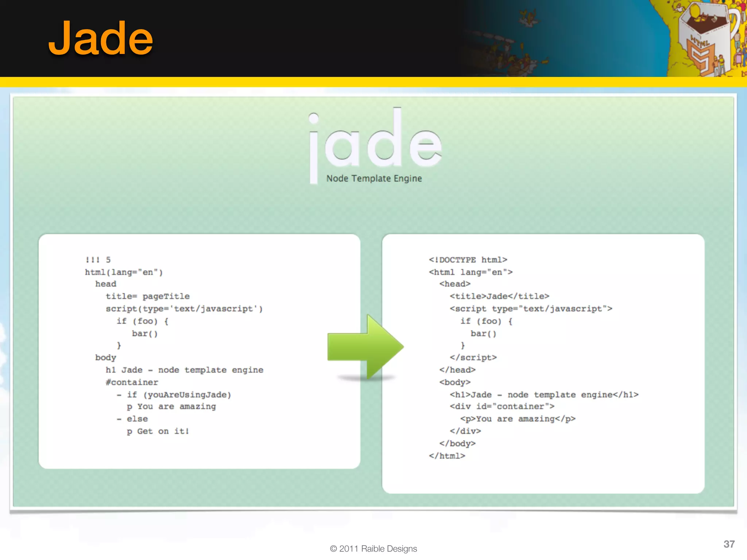
Task: Click "title= pageTitle" in Jade code
Action: point(148,296)
